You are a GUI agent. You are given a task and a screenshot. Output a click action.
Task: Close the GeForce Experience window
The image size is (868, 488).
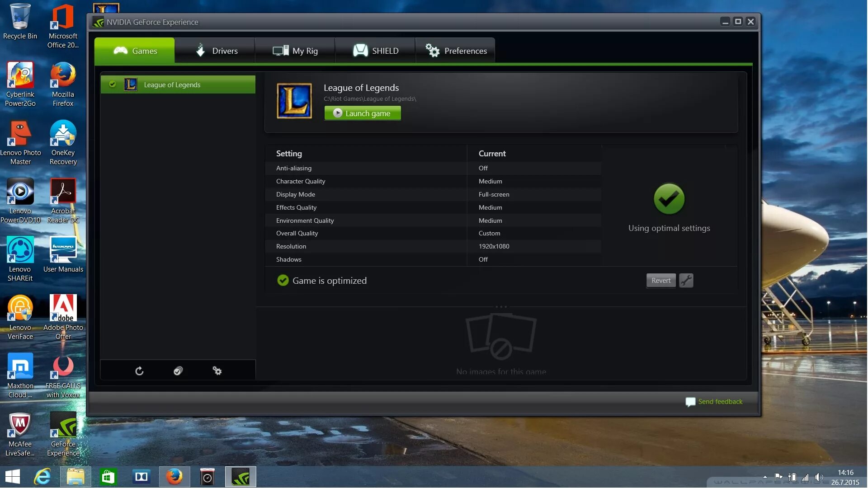tap(750, 22)
